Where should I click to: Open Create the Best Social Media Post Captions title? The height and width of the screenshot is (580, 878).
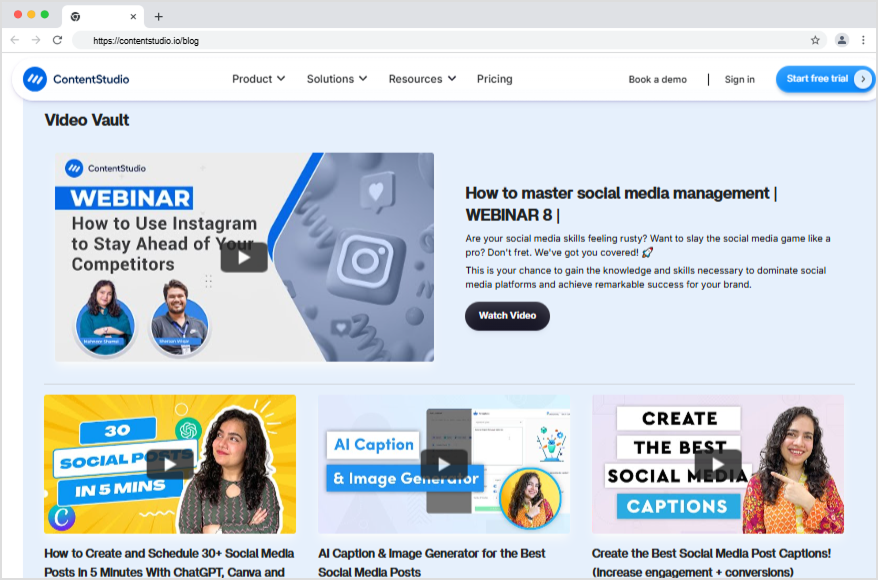point(711,563)
